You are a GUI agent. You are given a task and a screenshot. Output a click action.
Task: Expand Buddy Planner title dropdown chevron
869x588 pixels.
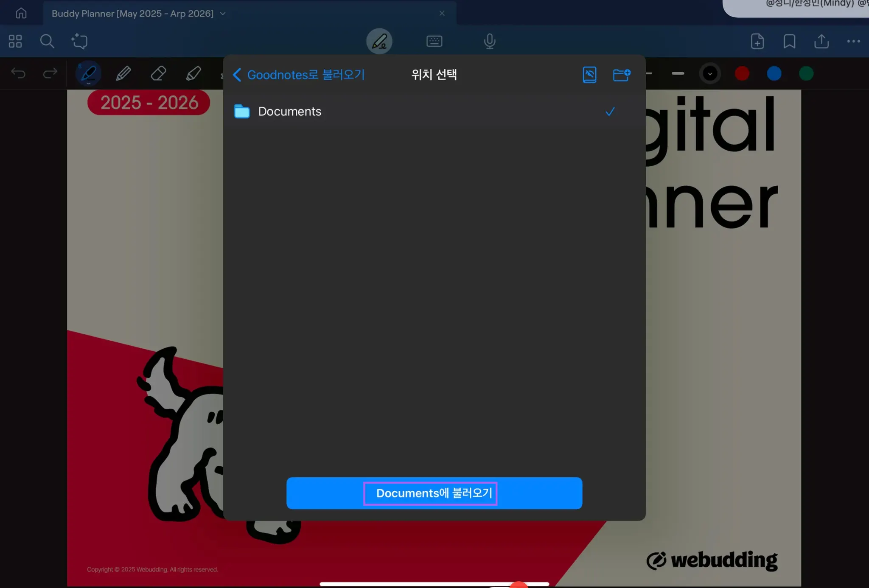(223, 14)
